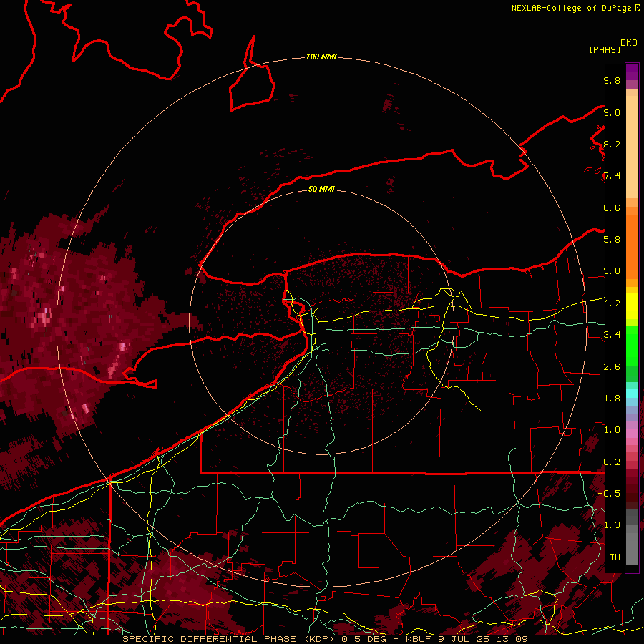Click the "[PHAS]" legend header
The image size is (644, 644).
pyautogui.click(x=605, y=49)
